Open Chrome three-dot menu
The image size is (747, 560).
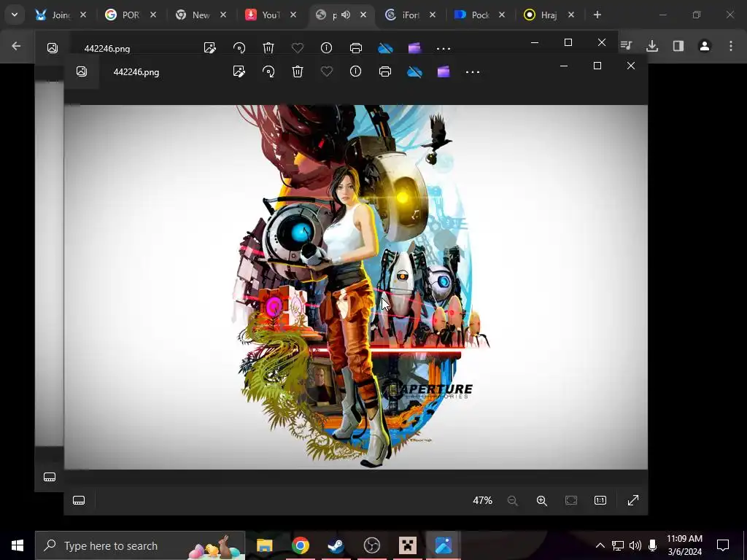[731, 46]
